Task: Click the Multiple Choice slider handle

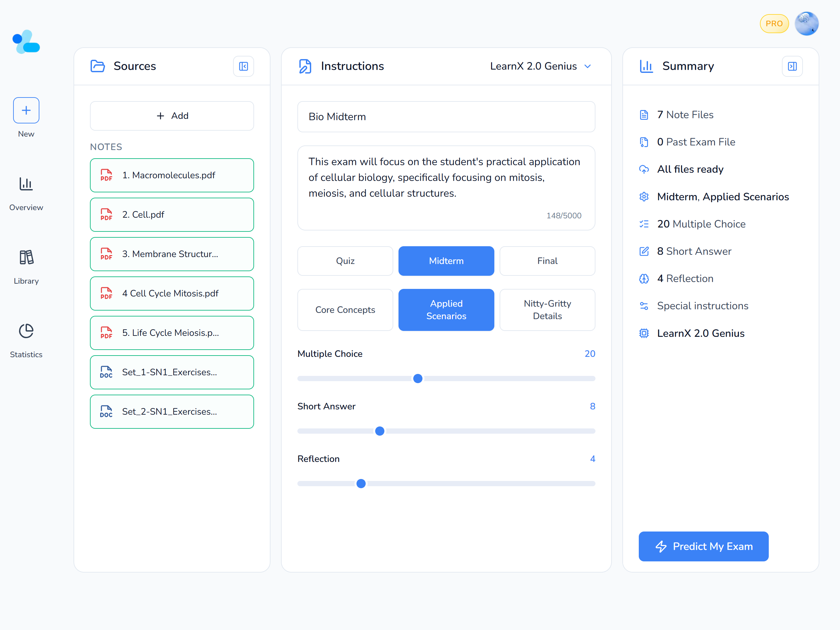Action: coord(418,379)
